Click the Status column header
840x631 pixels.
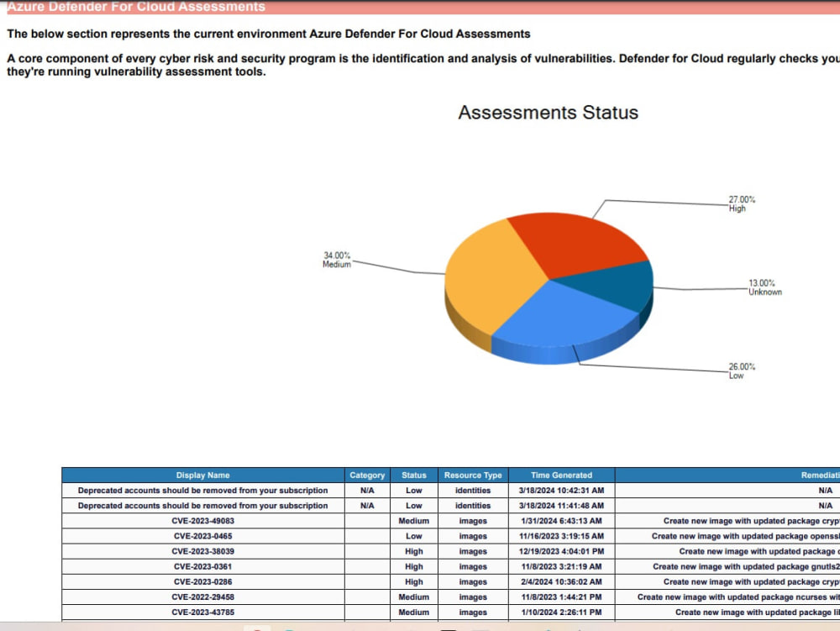click(413, 475)
